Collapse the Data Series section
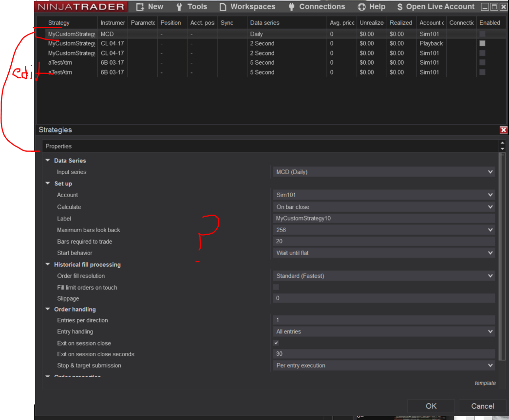This screenshot has height=420, width=509. [48, 160]
